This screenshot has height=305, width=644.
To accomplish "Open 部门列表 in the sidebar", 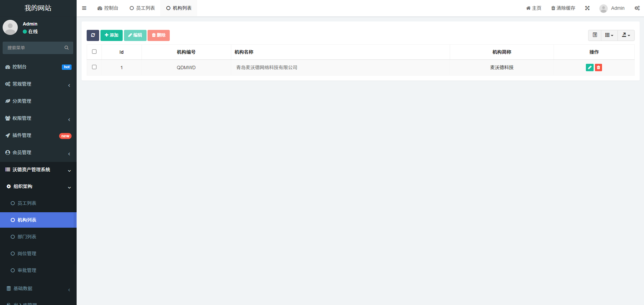I will [27, 237].
